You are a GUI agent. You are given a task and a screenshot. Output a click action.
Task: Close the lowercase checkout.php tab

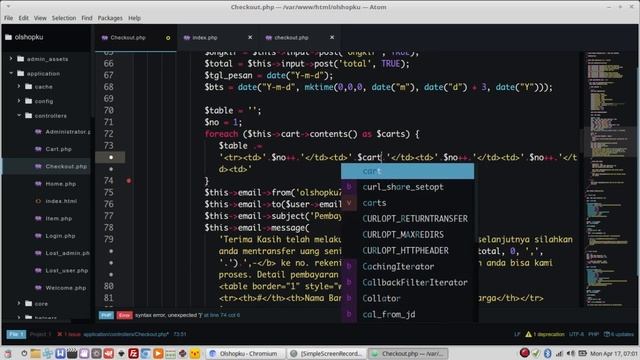tap(332, 37)
